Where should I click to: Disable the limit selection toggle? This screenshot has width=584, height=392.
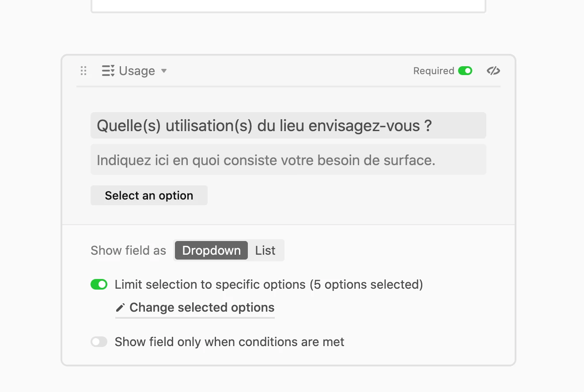99,285
